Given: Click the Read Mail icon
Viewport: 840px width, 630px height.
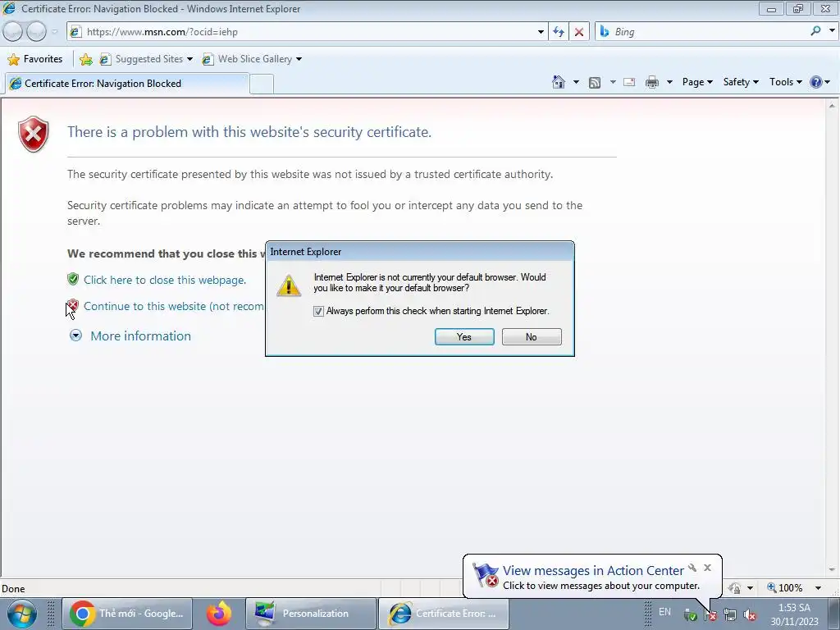Looking at the screenshot, I should point(629,82).
